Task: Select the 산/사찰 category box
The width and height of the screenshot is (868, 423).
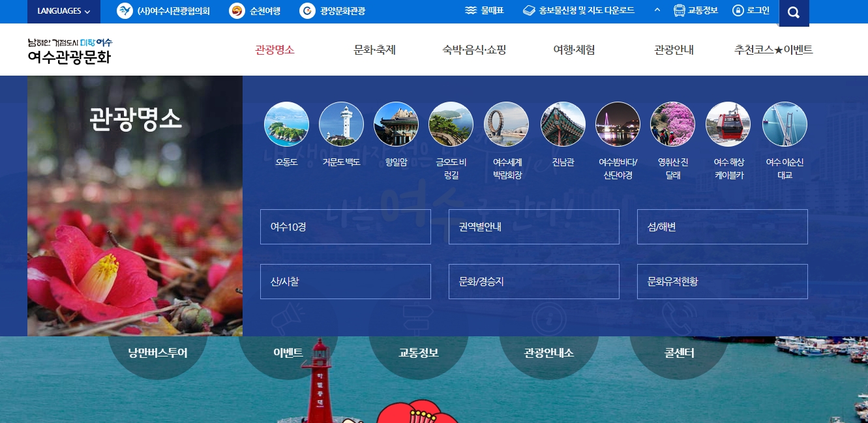Action: pyautogui.click(x=345, y=281)
